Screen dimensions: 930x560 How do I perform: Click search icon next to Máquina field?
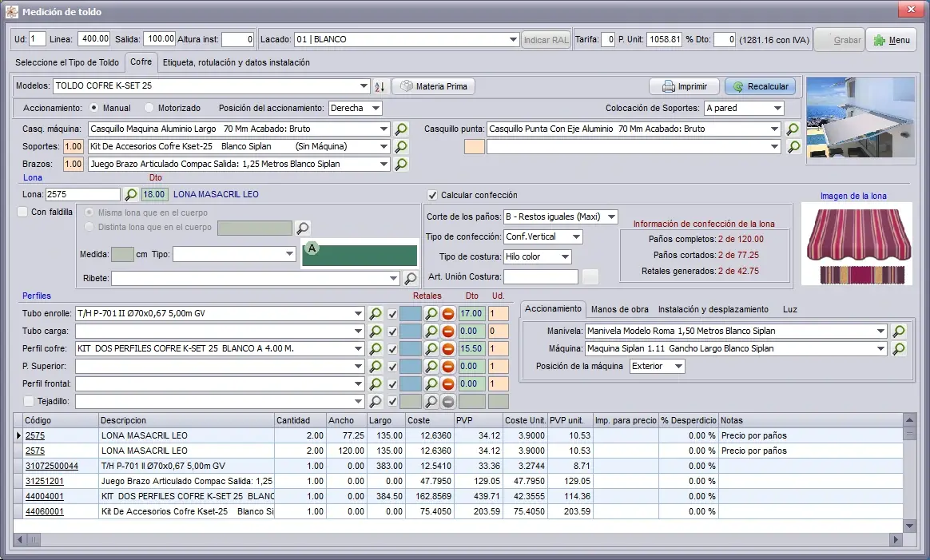coord(899,349)
